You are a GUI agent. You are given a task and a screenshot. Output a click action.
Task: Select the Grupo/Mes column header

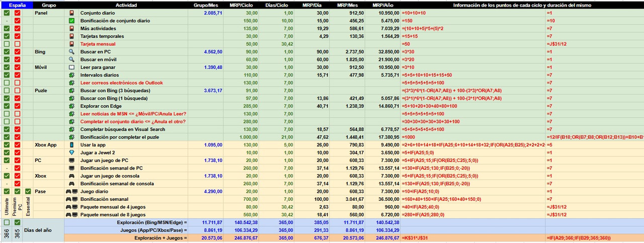pos(206,5)
